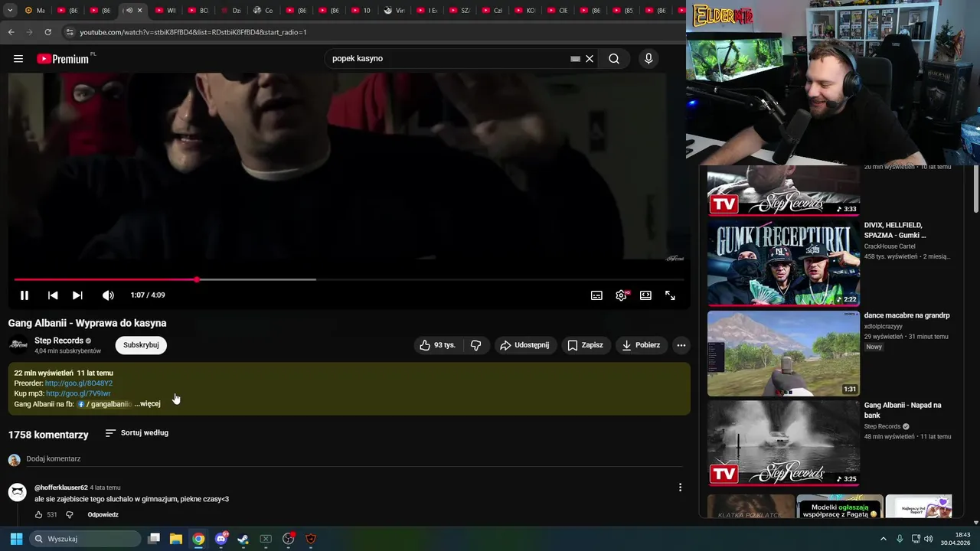Viewport: 980px width, 551px height.
Task: Run search with magnifier button
Action: [x=614, y=59]
